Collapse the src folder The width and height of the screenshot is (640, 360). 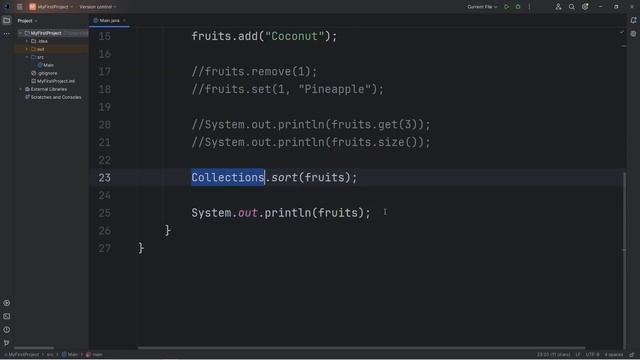pyautogui.click(x=27, y=57)
